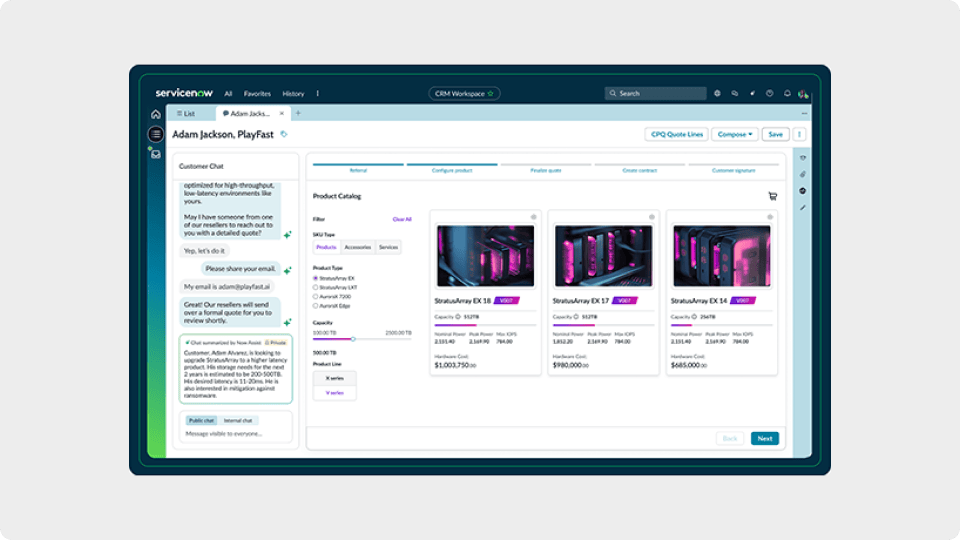Click the home icon in left sidebar

click(155, 114)
